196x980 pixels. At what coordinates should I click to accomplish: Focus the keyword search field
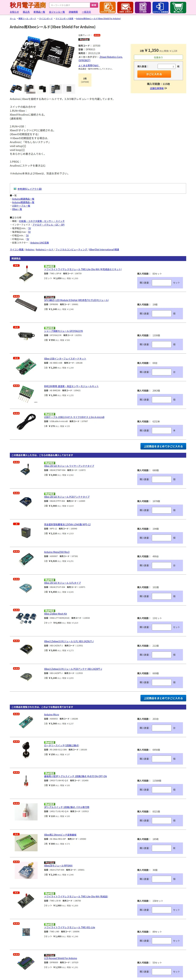[x=69, y=5]
